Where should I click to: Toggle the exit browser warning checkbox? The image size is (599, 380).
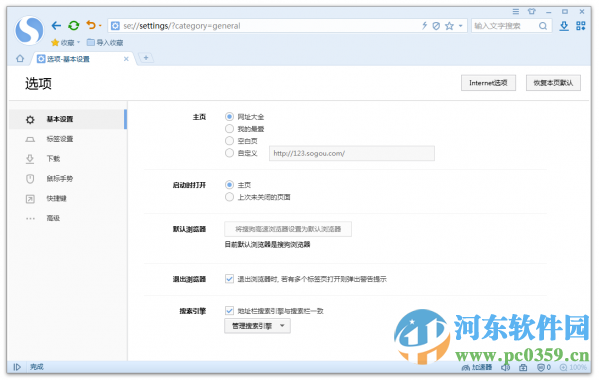click(229, 279)
